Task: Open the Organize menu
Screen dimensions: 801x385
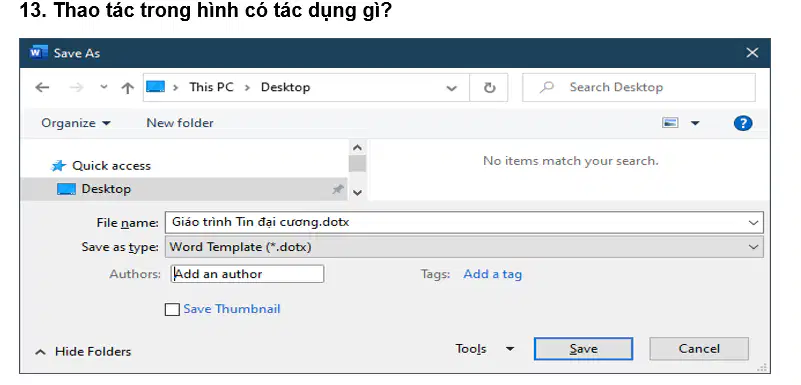Action: 76,123
